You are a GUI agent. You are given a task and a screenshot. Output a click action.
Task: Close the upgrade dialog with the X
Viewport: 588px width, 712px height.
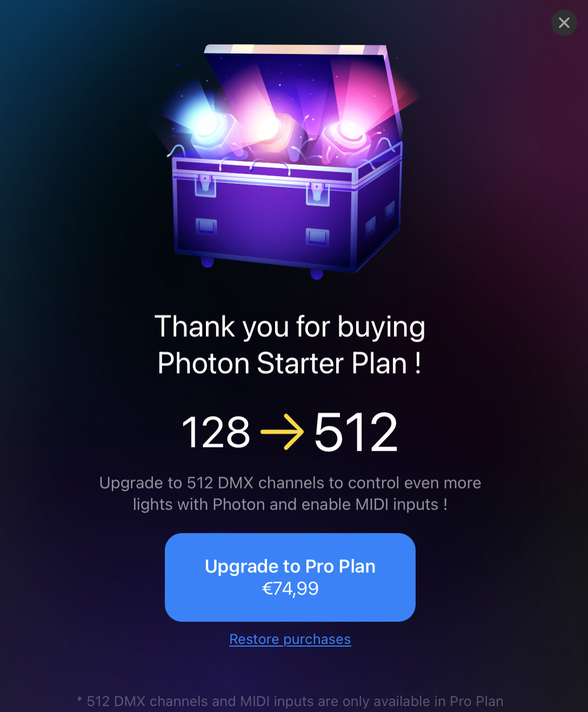pyautogui.click(x=564, y=23)
